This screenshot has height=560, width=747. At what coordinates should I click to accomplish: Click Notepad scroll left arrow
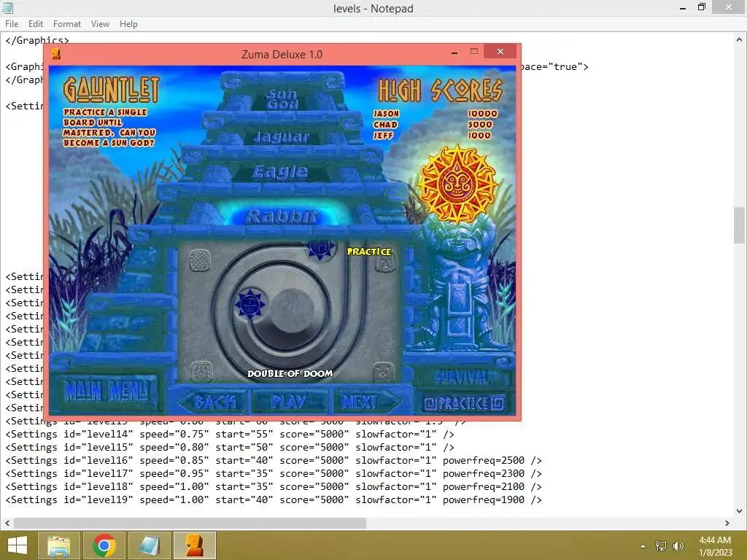click(7, 523)
